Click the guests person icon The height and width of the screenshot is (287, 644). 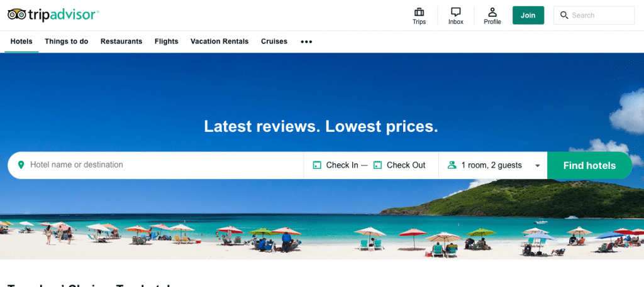[x=452, y=165]
